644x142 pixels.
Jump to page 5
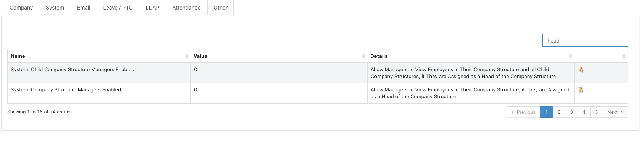(596, 112)
